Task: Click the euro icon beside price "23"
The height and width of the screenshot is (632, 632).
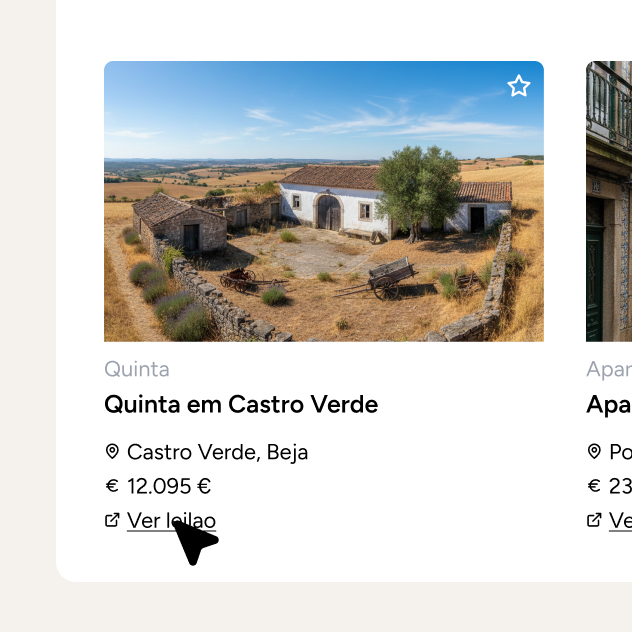Action: point(594,486)
